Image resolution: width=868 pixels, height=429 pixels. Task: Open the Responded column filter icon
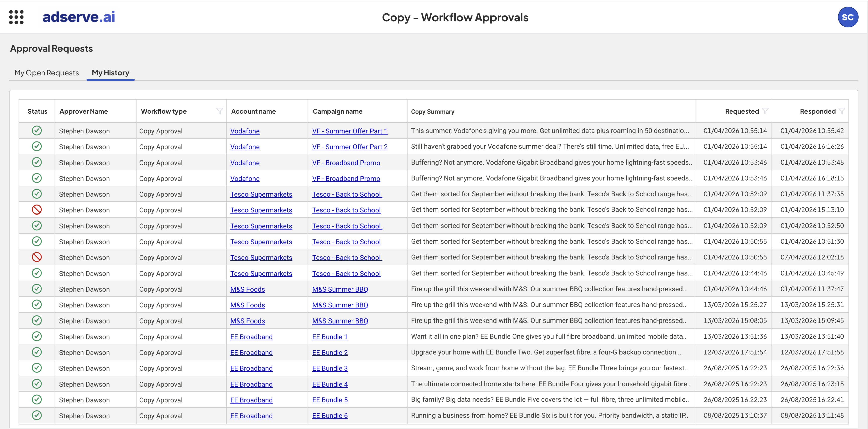pyautogui.click(x=842, y=111)
